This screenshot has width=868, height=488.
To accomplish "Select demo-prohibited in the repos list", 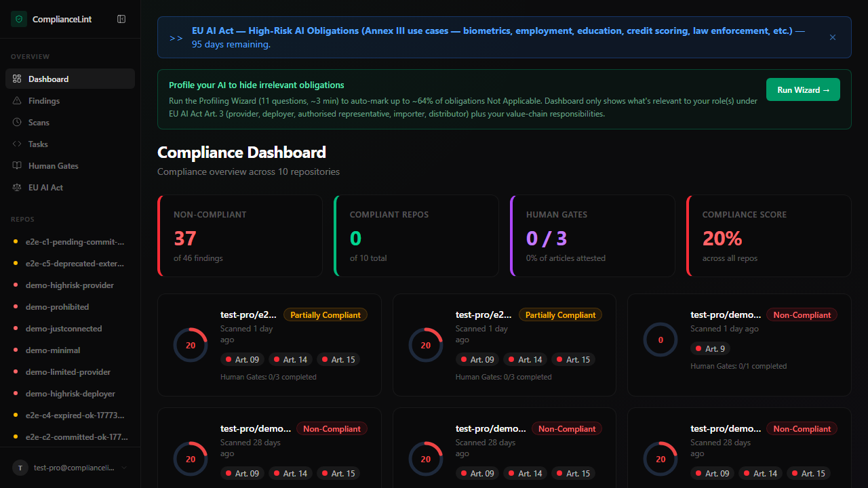I will click(57, 307).
